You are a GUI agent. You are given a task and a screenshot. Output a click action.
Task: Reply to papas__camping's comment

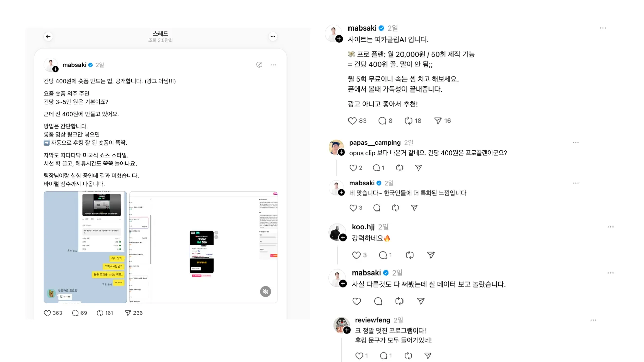point(376,168)
